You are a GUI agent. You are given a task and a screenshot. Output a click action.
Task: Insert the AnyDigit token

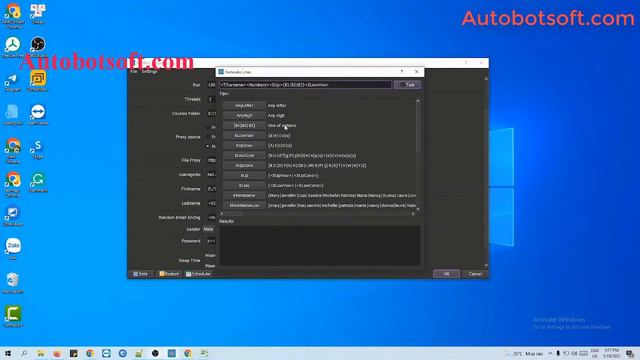click(x=244, y=116)
